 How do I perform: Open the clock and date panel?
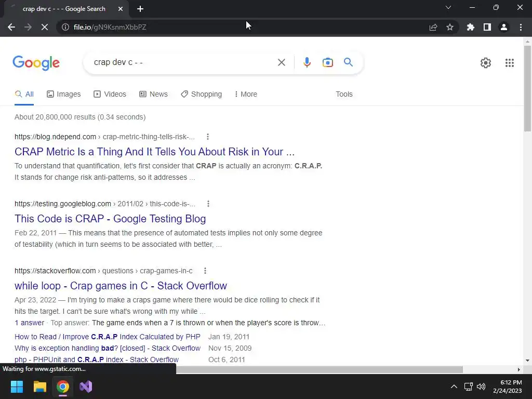[x=508, y=387]
